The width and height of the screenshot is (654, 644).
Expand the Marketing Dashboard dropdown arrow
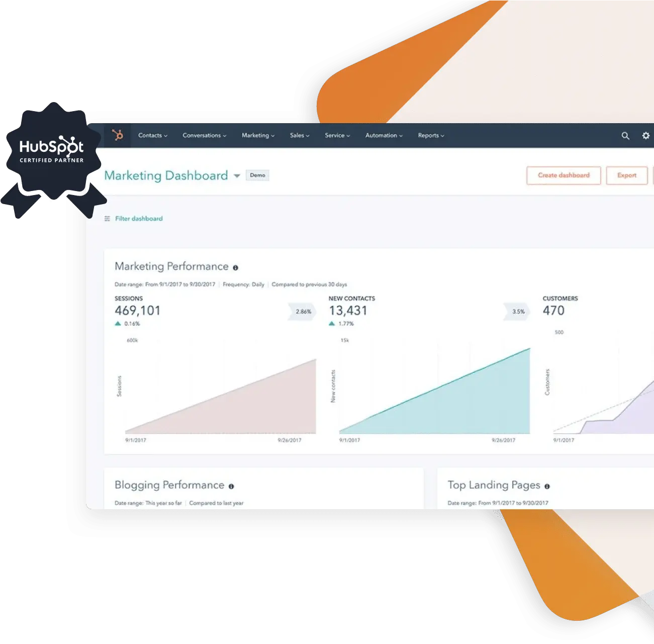[237, 176]
